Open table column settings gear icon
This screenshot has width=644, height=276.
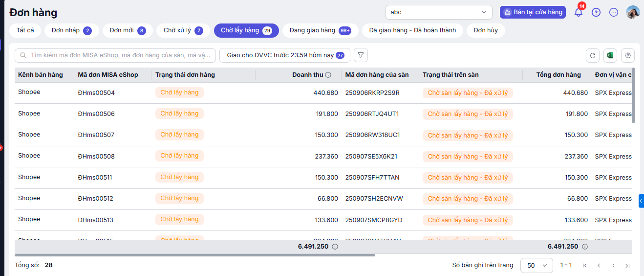tap(628, 55)
